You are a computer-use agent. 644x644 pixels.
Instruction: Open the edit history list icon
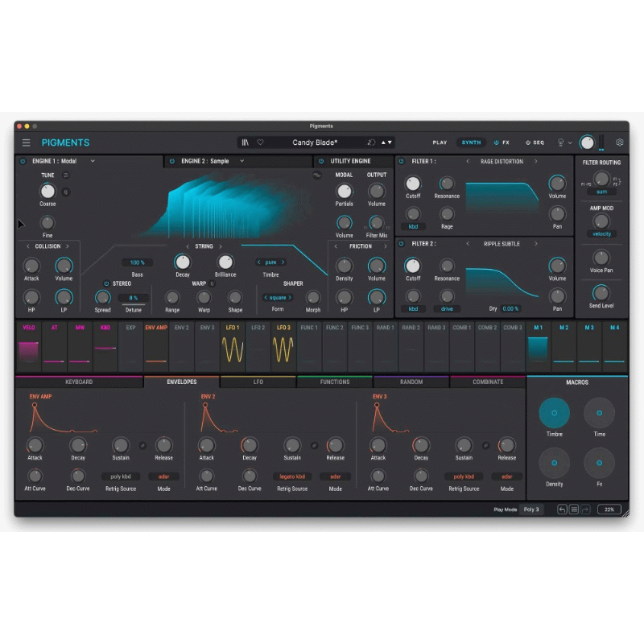pos(574,510)
